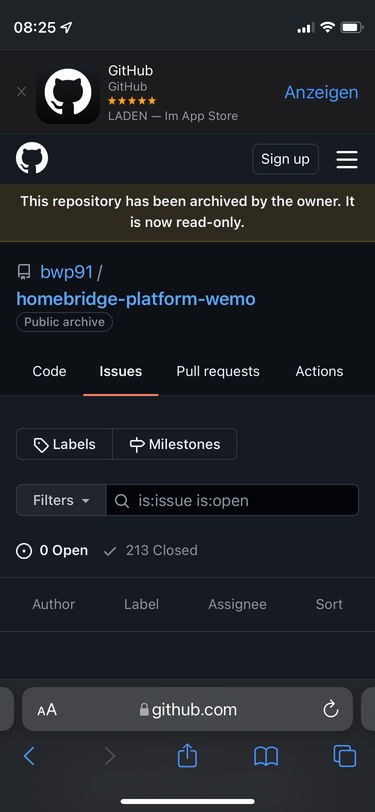Open Safari bookmarks book icon
The height and width of the screenshot is (812, 375).
266,757
